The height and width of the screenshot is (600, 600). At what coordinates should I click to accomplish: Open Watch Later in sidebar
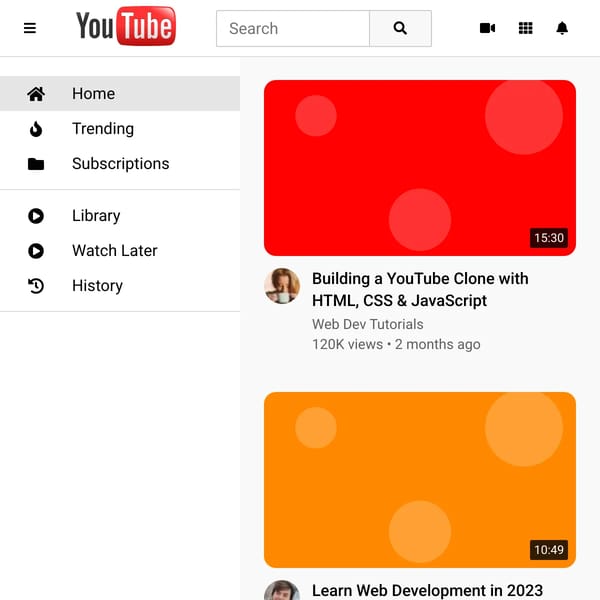pos(115,251)
